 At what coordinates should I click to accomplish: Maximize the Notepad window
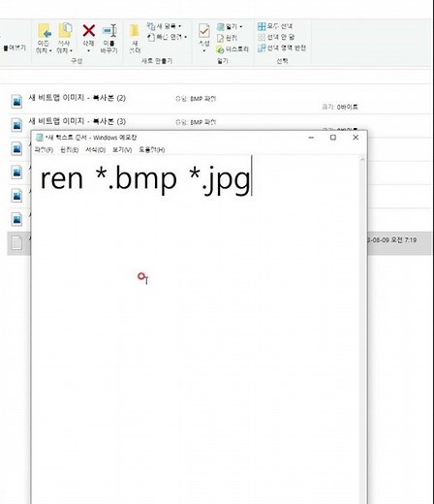(x=333, y=138)
